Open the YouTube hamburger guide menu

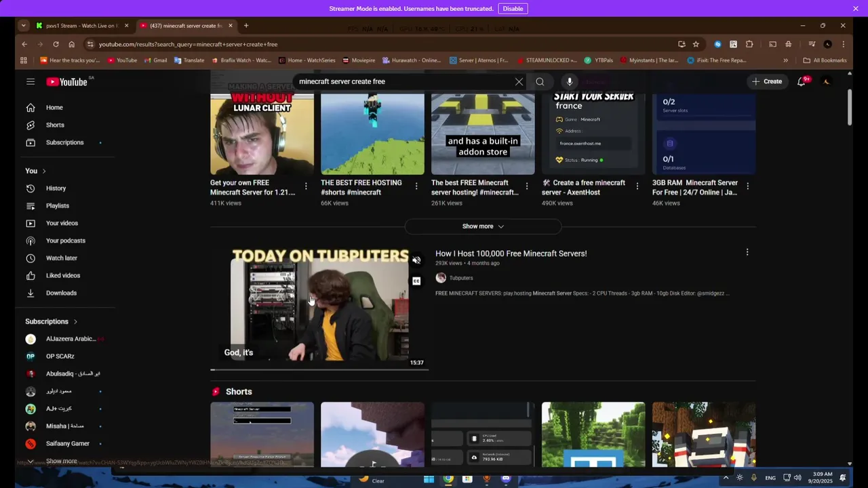click(x=31, y=81)
